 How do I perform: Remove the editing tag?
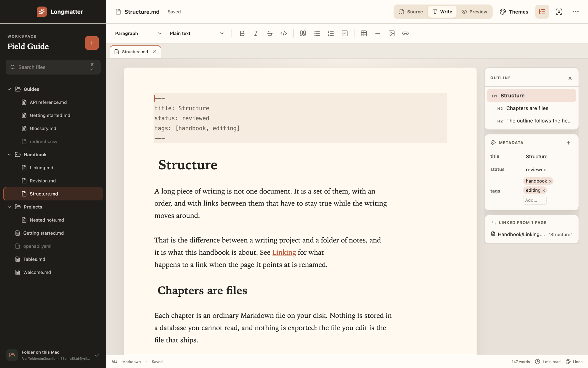tap(544, 190)
